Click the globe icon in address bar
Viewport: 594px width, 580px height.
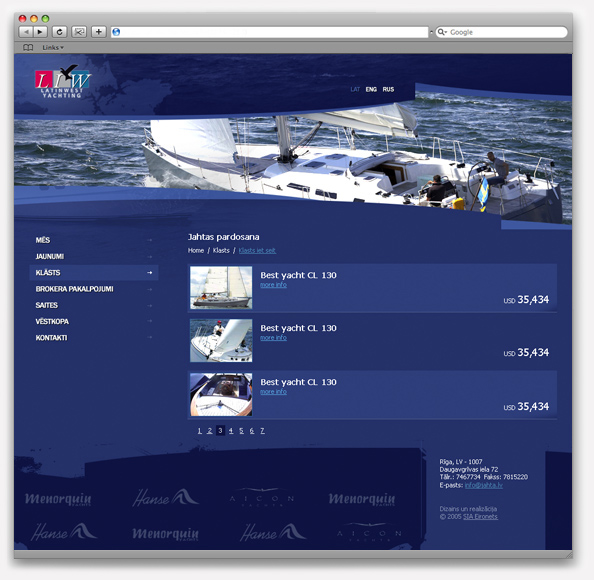pos(116,32)
